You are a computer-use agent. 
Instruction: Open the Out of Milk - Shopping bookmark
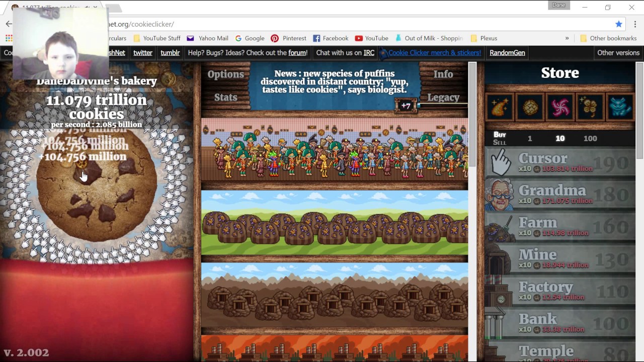click(x=429, y=38)
